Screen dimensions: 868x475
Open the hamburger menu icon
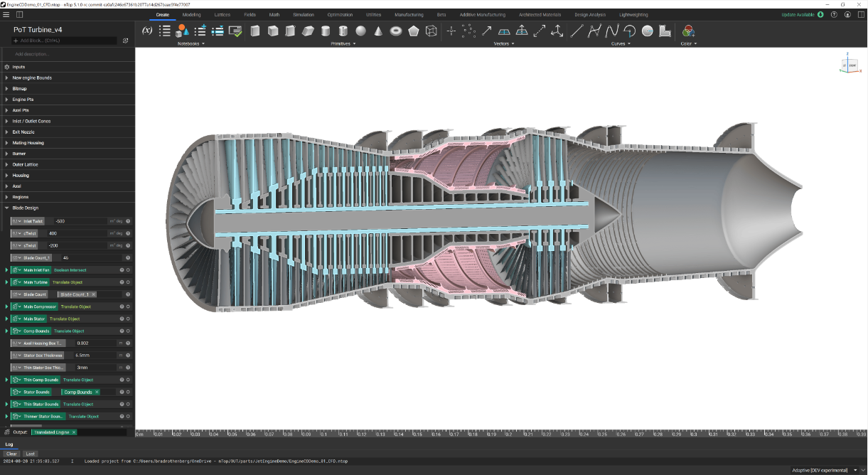point(6,14)
